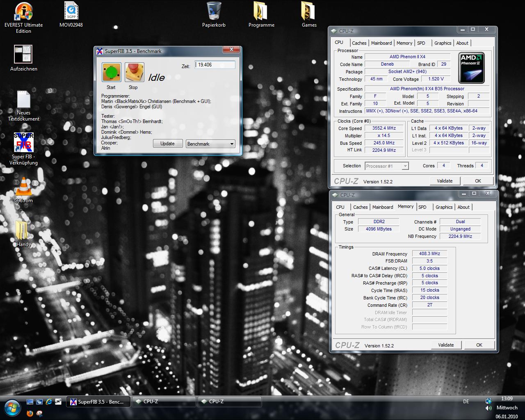Click the Core Voltage value 1.520 V
Viewport: 525px width, 420px height.
(436, 79)
